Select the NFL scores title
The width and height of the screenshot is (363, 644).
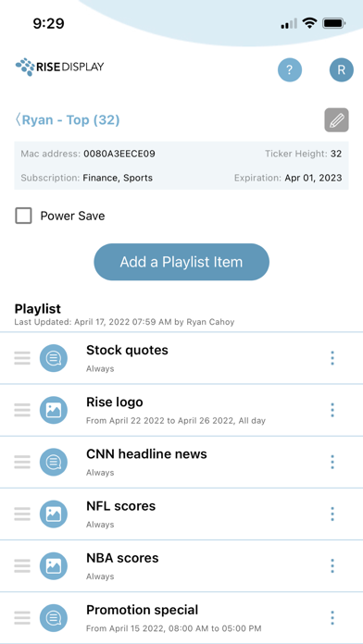[121, 506]
